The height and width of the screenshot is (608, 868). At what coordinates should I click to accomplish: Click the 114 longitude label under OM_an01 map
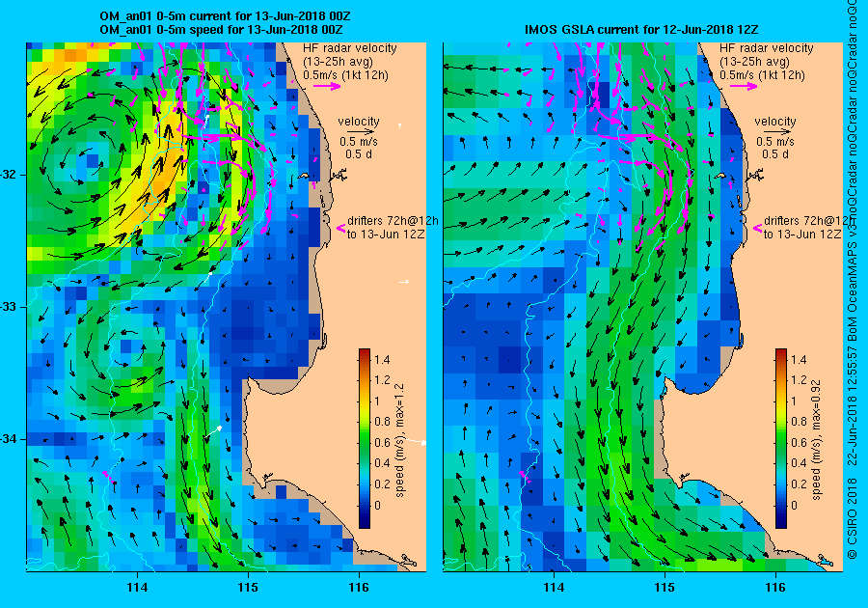coord(137,588)
